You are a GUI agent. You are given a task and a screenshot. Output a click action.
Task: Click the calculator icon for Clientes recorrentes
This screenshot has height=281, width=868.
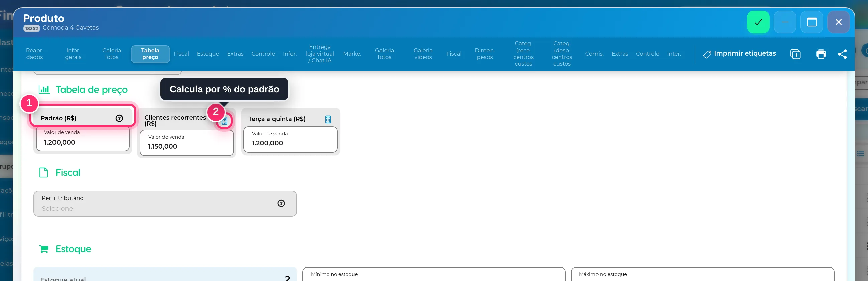(224, 121)
